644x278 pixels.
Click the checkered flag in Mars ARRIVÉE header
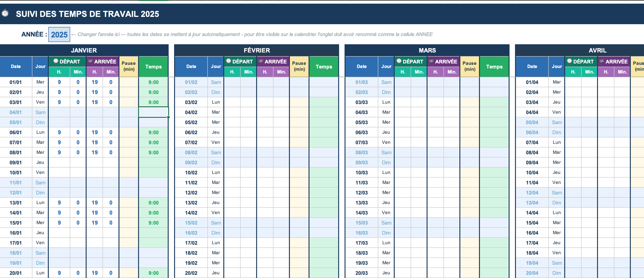click(431, 61)
